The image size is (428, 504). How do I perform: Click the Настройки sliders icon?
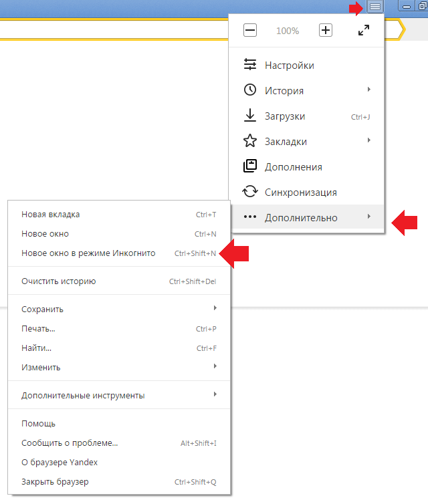pos(250,65)
